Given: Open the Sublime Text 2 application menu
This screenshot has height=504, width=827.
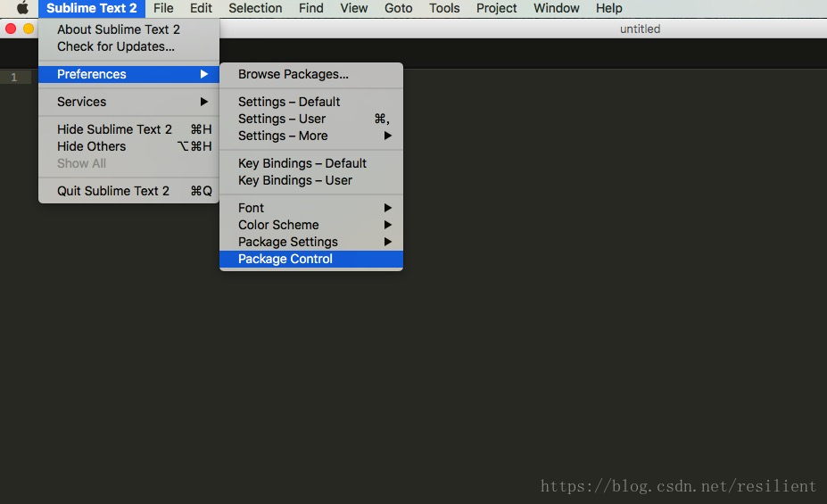Looking at the screenshot, I should (91, 8).
